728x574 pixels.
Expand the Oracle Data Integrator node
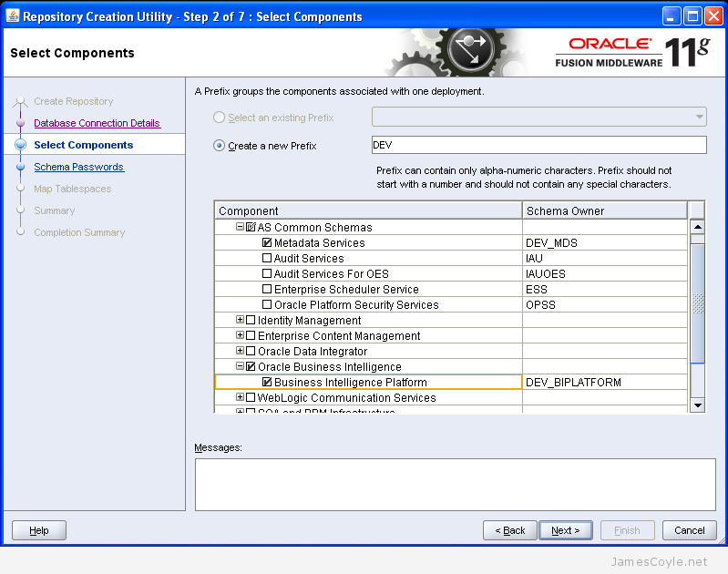click(240, 350)
